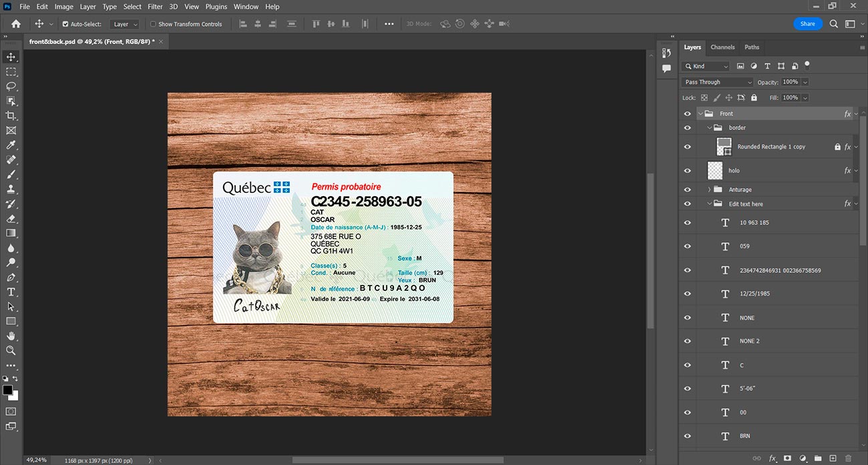
Task: Enable Show Transform Controls checkbox
Action: tap(153, 24)
